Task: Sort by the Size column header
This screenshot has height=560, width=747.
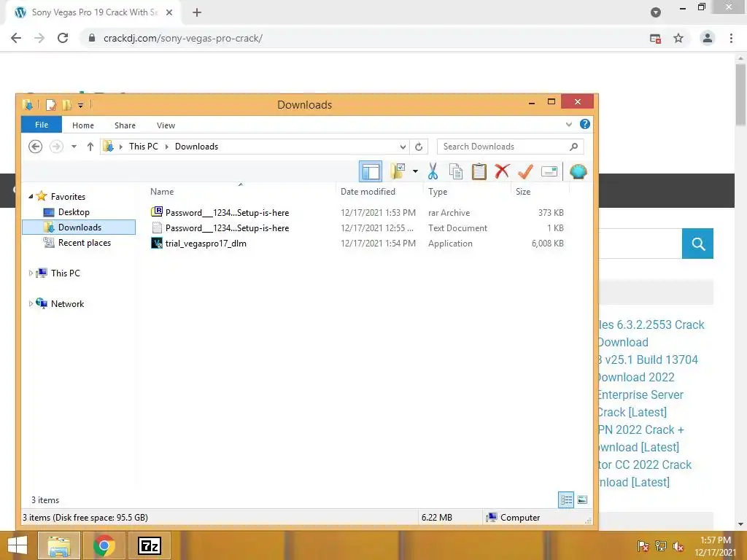Action: pyautogui.click(x=522, y=192)
